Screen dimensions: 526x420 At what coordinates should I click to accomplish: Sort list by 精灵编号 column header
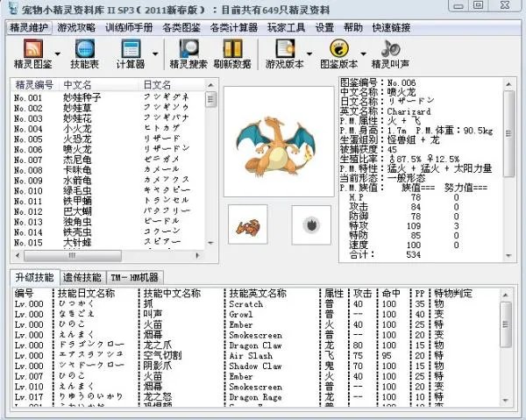point(34,85)
